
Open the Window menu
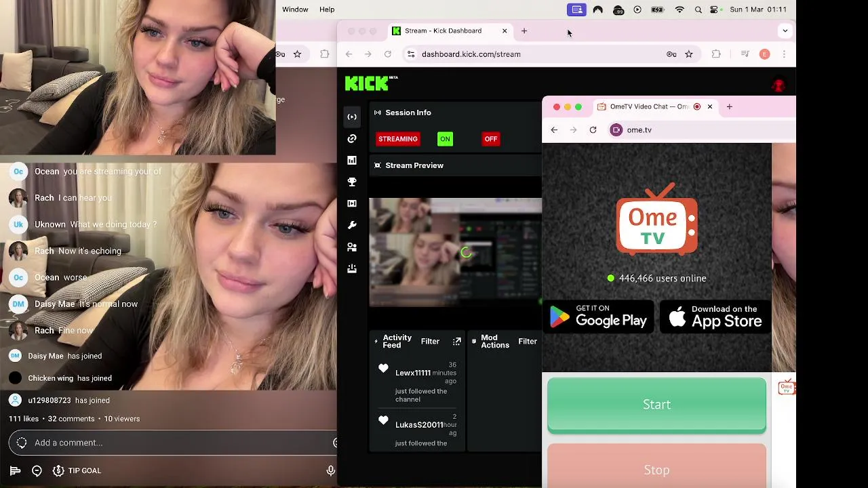point(295,9)
